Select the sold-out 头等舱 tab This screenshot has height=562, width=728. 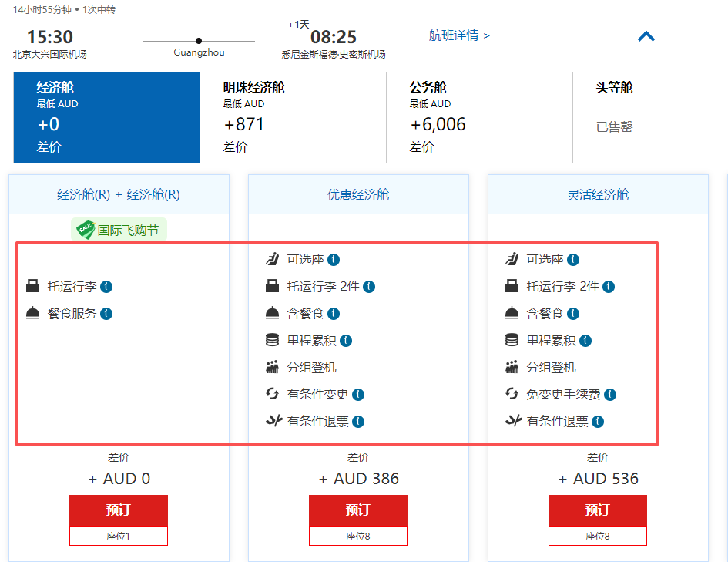[649, 117]
